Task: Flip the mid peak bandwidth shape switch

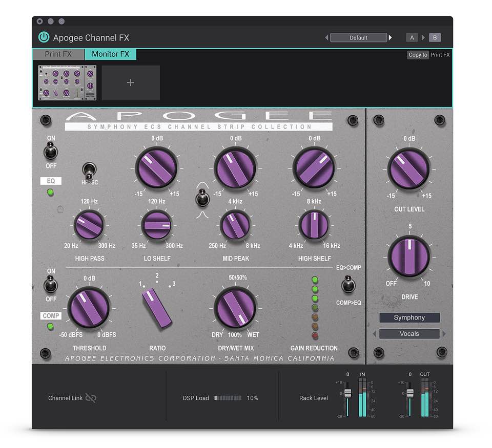Action: [202, 198]
